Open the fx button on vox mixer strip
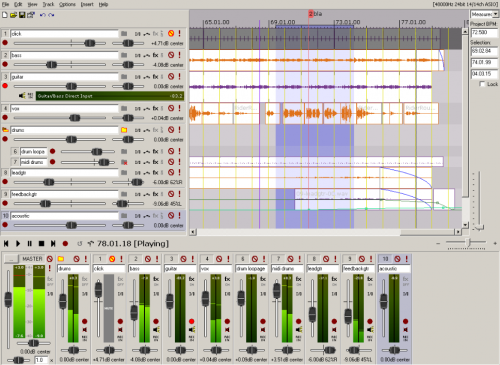This screenshot has height=365, width=500. (227, 279)
